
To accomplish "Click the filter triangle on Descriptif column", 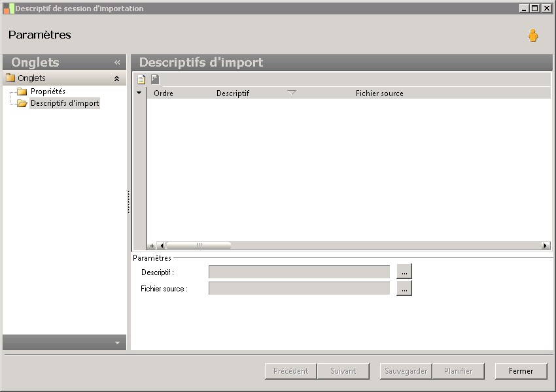I will pyautogui.click(x=292, y=92).
